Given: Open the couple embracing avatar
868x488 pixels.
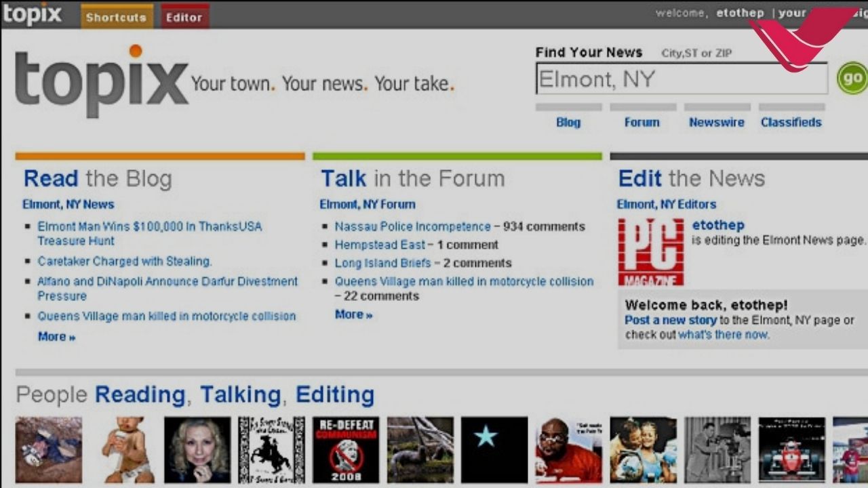Looking at the screenshot, I should (643, 450).
